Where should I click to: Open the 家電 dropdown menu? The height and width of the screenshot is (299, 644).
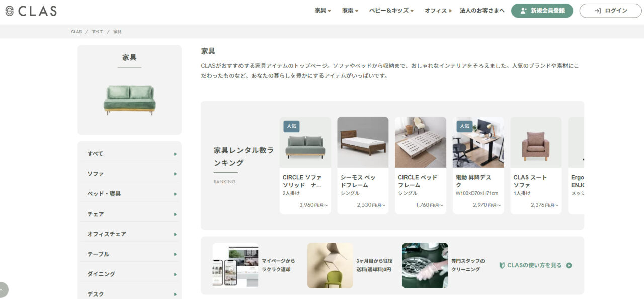coord(350,11)
